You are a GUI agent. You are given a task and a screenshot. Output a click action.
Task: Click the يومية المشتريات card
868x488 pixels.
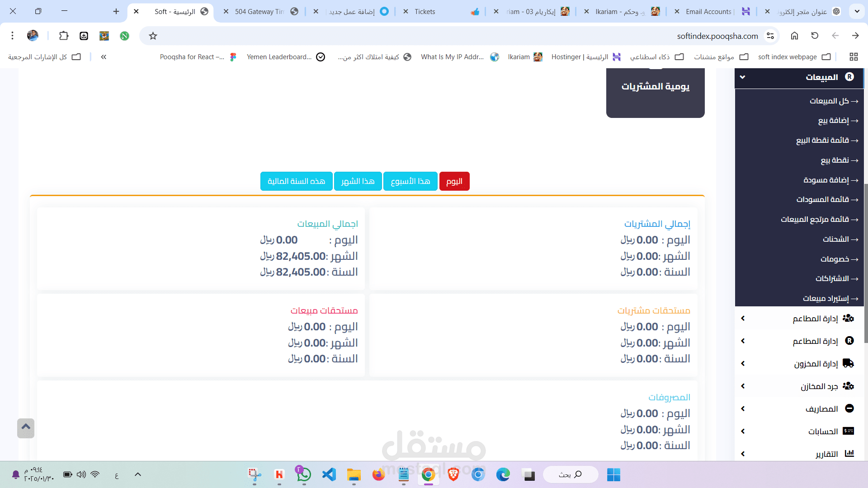coord(655,87)
